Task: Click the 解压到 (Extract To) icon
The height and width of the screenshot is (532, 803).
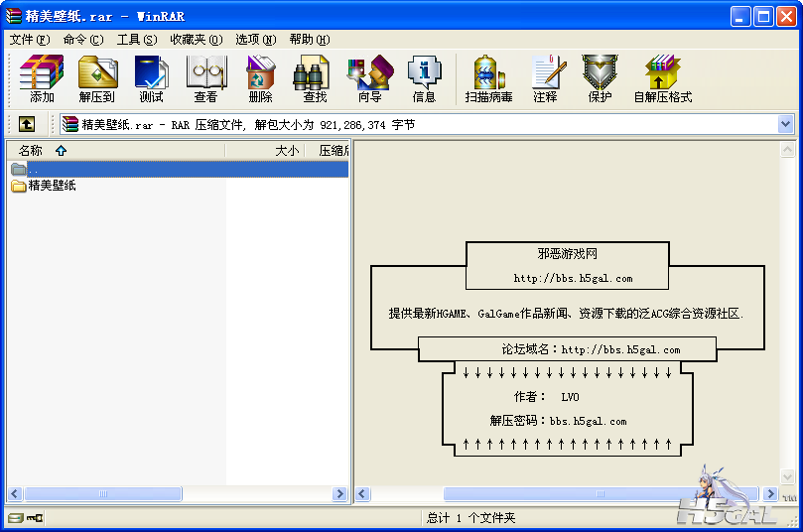Action: point(97,78)
